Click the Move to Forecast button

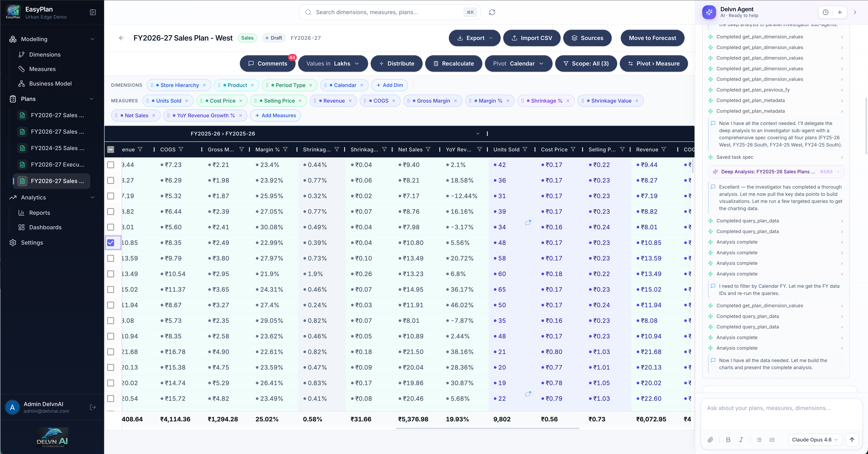pos(652,38)
